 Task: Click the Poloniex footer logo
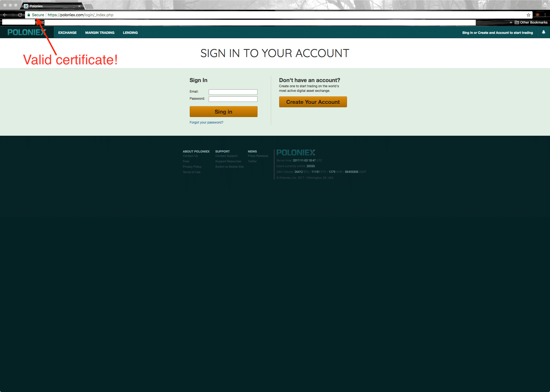point(296,153)
